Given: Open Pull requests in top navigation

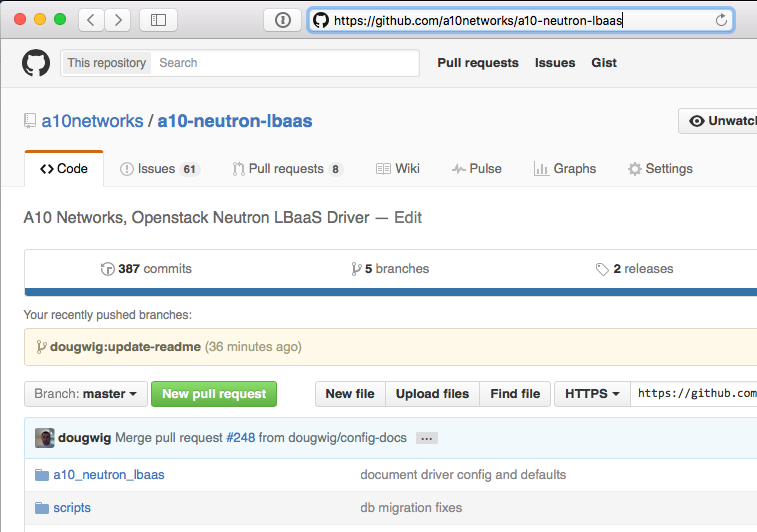Looking at the screenshot, I should pos(478,63).
